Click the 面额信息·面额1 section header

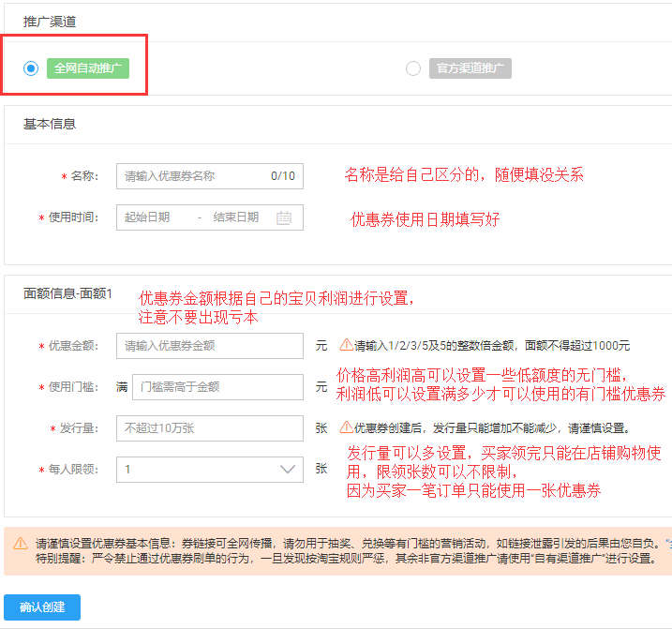point(68,293)
